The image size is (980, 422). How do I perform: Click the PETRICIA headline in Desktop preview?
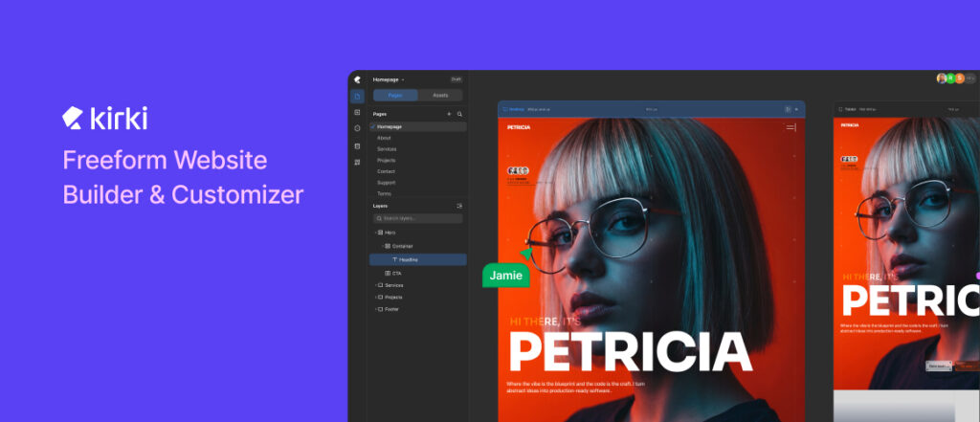point(631,352)
